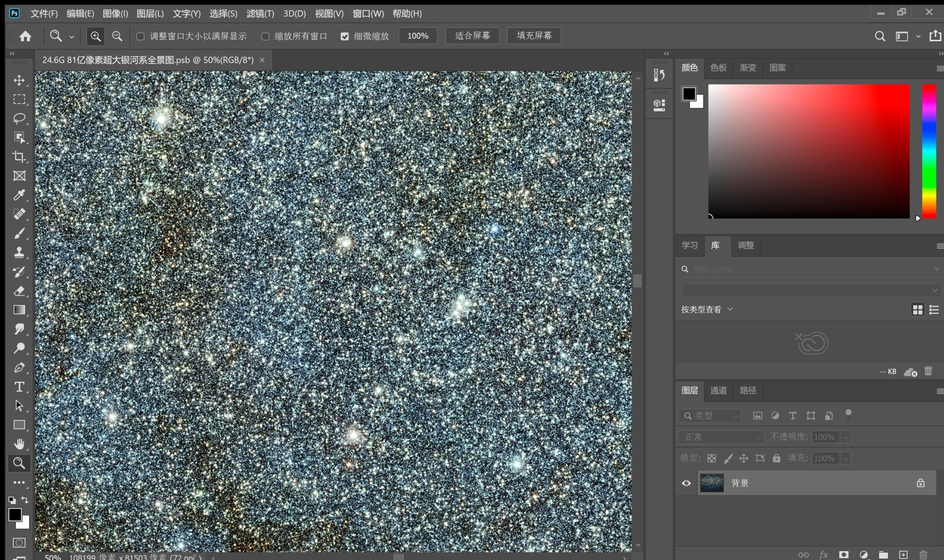Click the 填充屏幕 fill screen button

click(534, 36)
